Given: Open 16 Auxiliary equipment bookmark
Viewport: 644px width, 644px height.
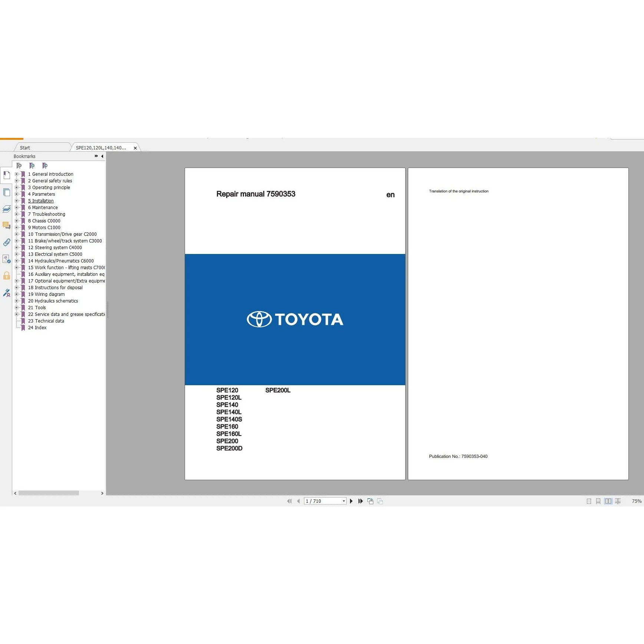Looking at the screenshot, I should pos(66,274).
